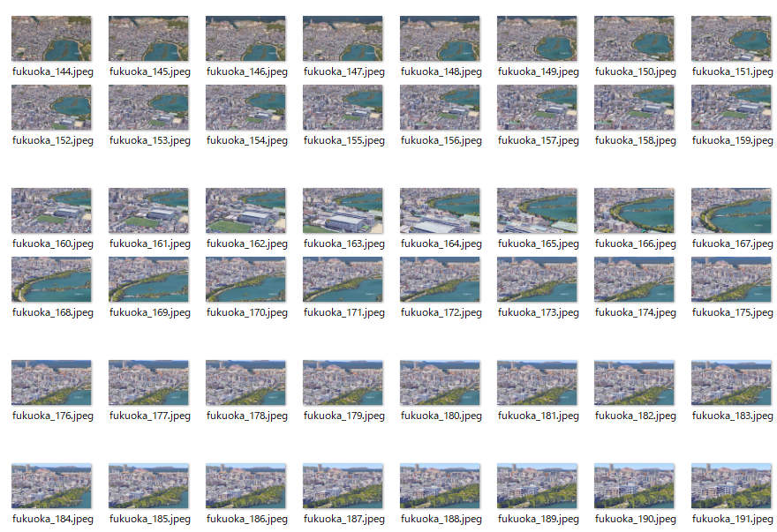Click the fukuoka_165.jpeg thumbnail
This screenshot has width=777, height=532.
tap(537, 211)
